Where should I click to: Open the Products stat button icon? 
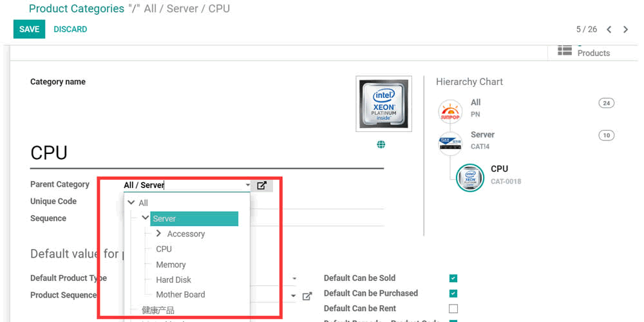565,51
